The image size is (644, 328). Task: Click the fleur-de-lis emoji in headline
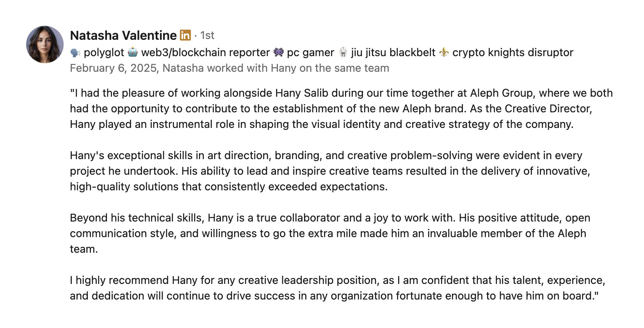(444, 53)
